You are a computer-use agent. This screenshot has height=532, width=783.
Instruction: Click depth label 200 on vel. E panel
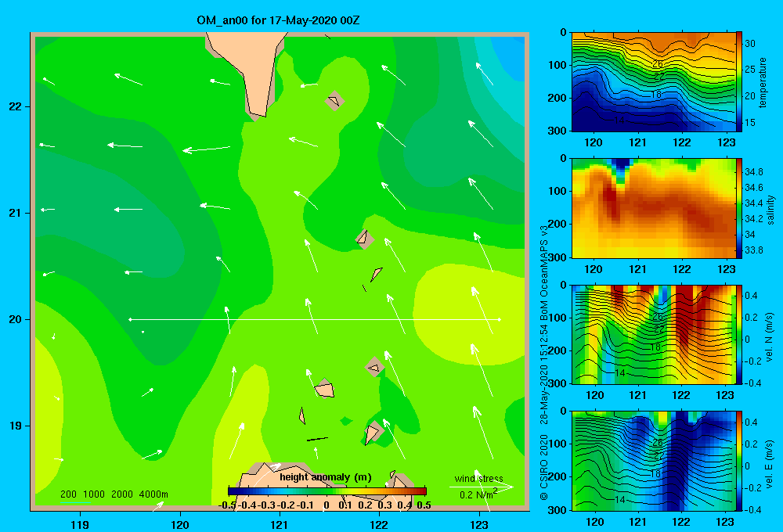[x=558, y=476]
